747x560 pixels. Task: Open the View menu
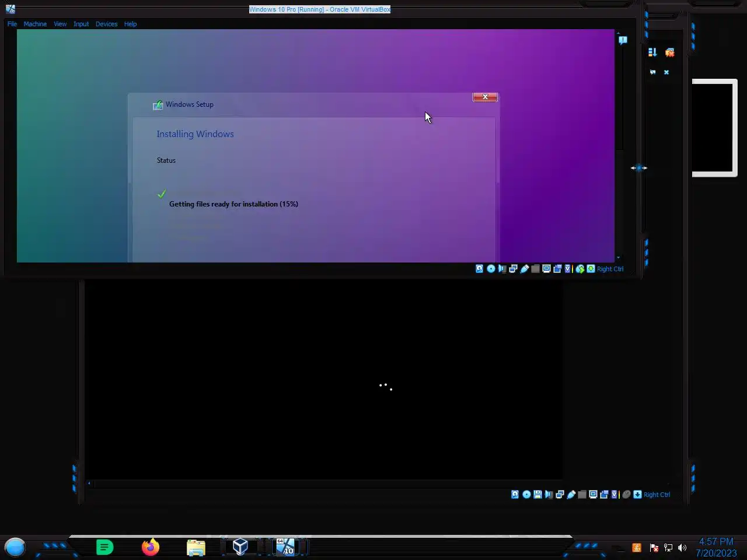click(60, 24)
